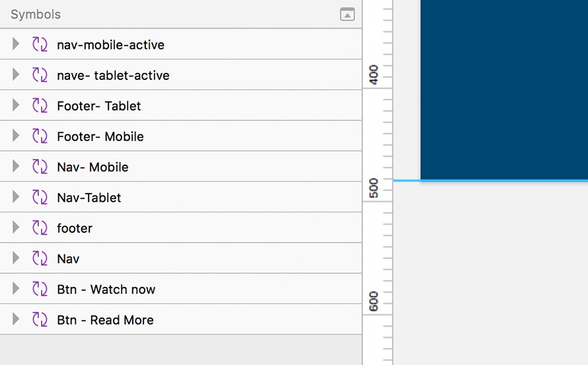
Task: Expand the Nav symbol group
Action: pyautogui.click(x=16, y=259)
